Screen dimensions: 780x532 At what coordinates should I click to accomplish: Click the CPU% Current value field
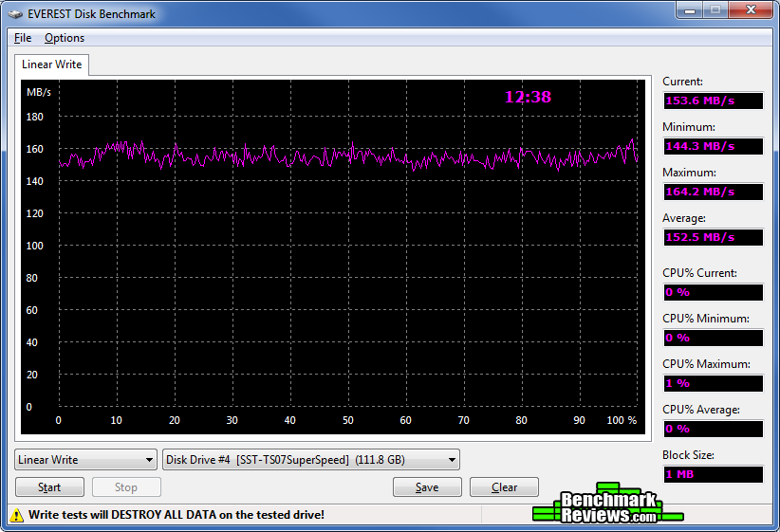tap(714, 292)
